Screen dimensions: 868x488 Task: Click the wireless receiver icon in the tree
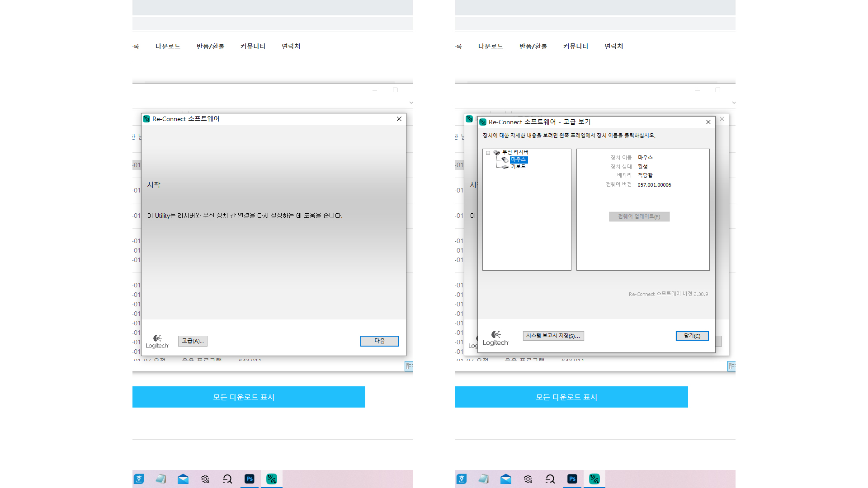496,153
